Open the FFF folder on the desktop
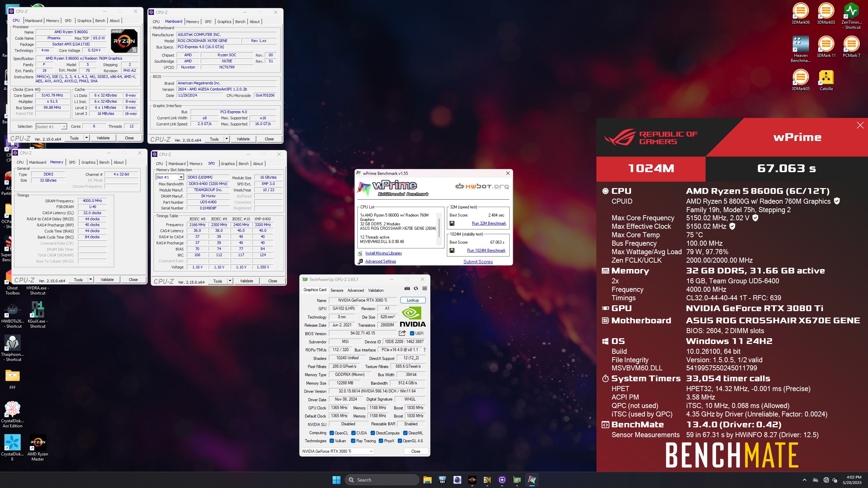This screenshot has height=488, width=868. 12,379
